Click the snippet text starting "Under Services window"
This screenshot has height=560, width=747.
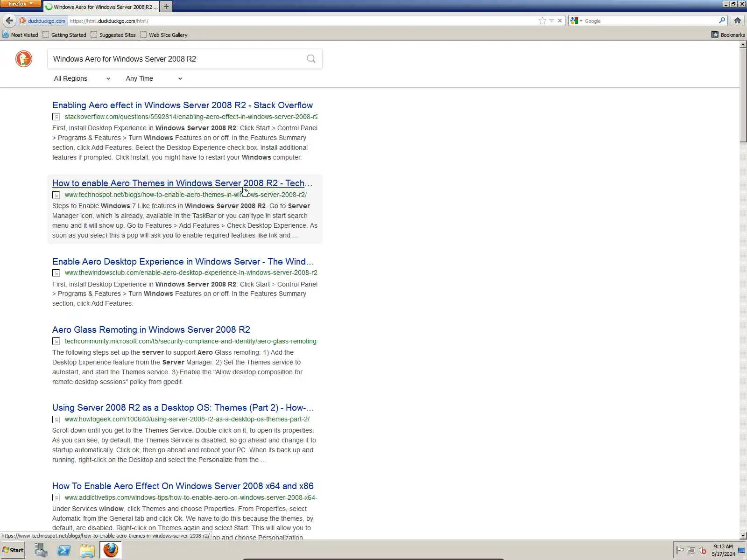tap(183, 523)
